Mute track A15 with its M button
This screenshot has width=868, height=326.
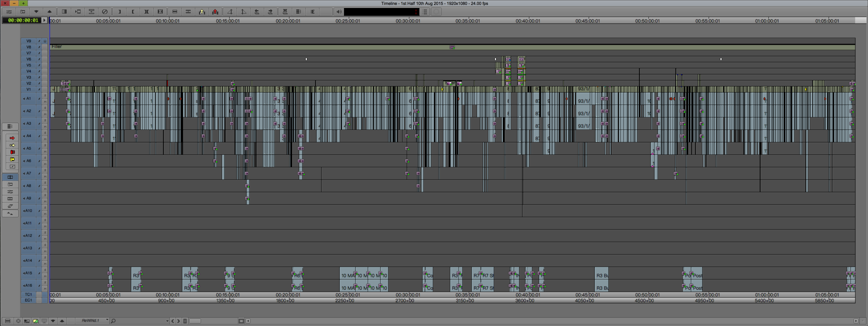pos(45,276)
